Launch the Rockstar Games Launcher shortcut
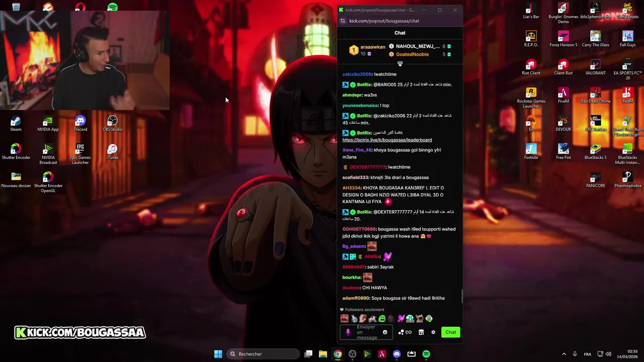 [531, 98]
